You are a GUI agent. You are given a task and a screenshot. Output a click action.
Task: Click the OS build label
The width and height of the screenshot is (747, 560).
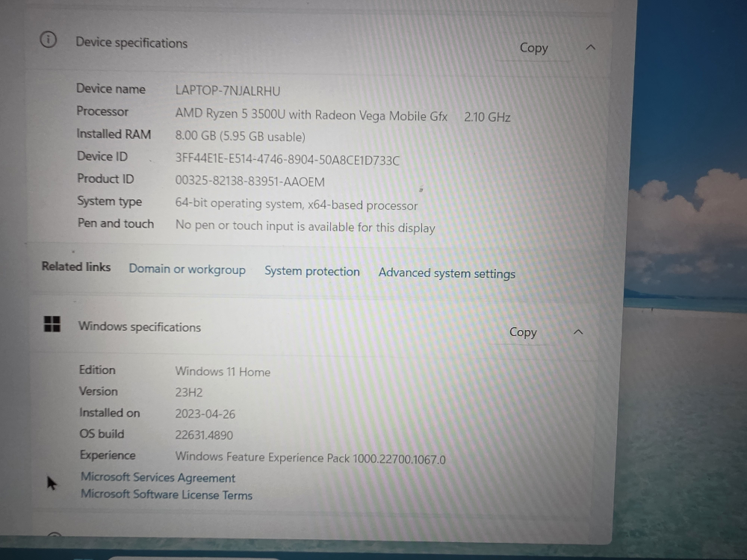pyautogui.click(x=102, y=434)
